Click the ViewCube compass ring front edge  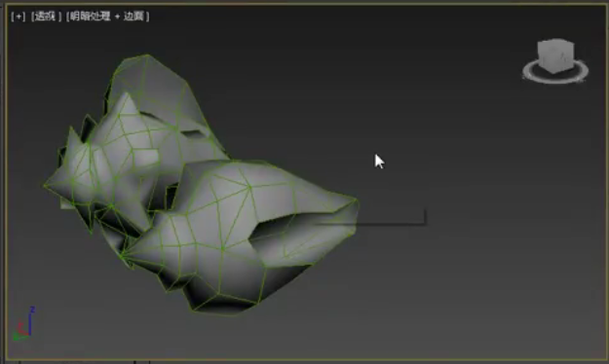[x=554, y=80]
